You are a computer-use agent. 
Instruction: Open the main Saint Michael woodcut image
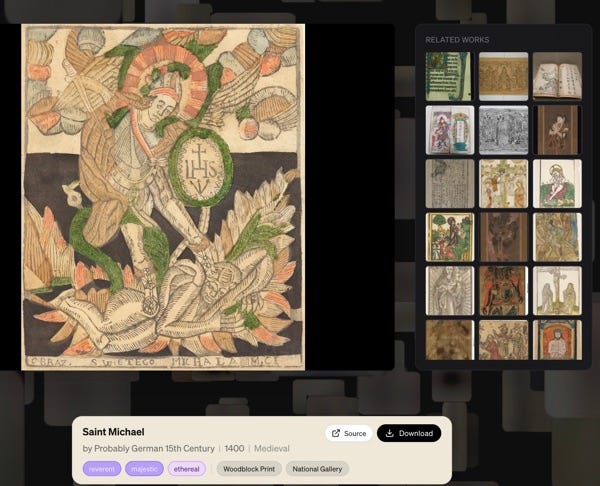[x=163, y=197]
